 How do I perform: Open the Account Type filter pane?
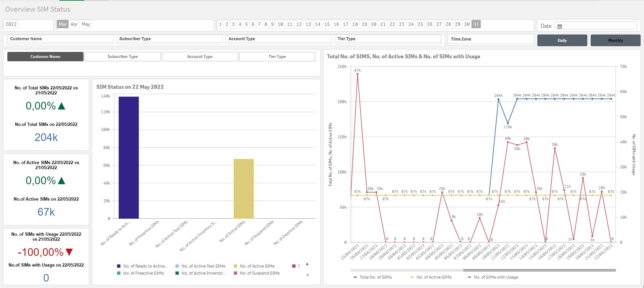(x=278, y=39)
